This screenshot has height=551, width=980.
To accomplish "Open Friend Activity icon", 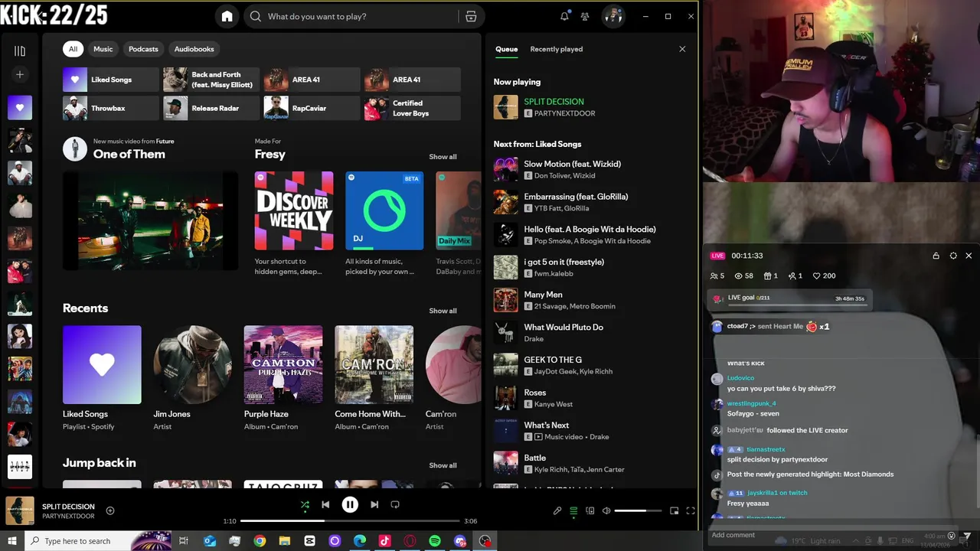I will coord(585,16).
